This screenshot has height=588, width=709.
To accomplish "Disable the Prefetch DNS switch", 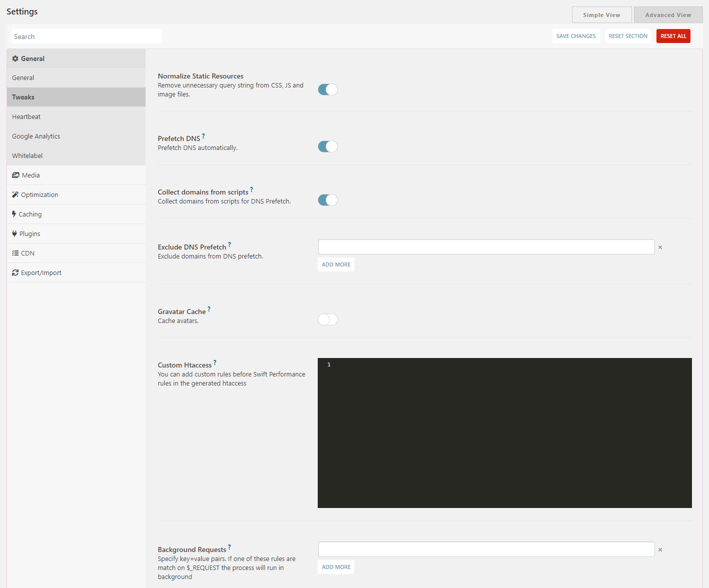I will click(x=328, y=146).
